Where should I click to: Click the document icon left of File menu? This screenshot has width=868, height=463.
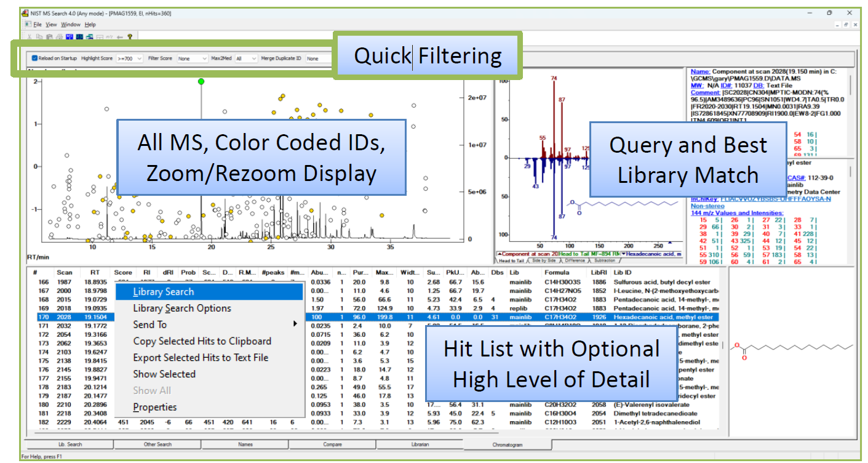point(27,25)
